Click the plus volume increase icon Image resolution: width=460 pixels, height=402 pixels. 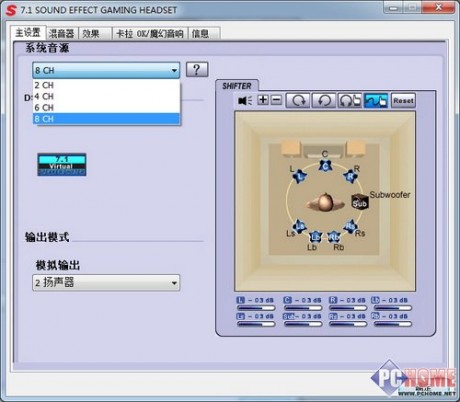coord(263,100)
